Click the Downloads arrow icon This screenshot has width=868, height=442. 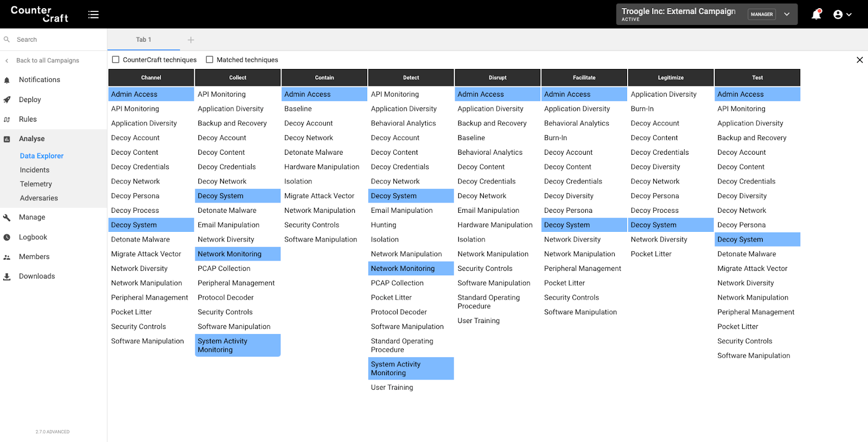coord(7,276)
